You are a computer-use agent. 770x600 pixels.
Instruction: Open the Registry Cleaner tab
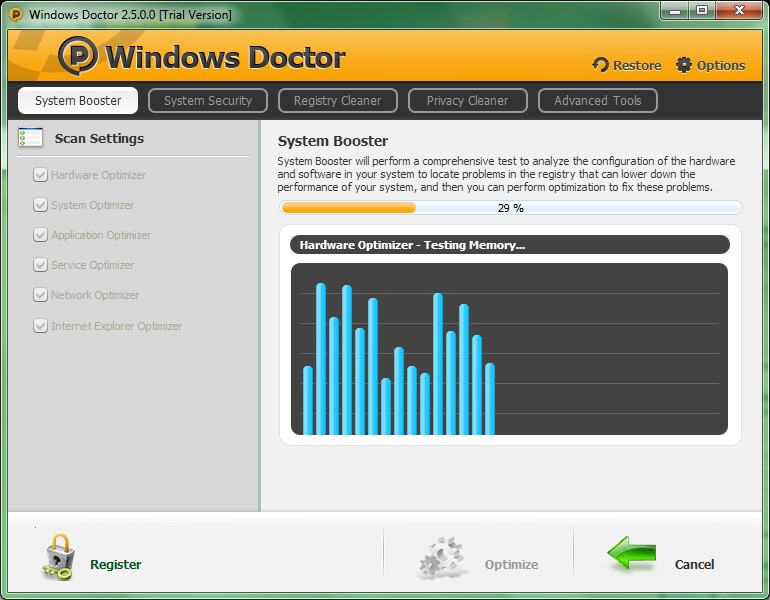[337, 101]
